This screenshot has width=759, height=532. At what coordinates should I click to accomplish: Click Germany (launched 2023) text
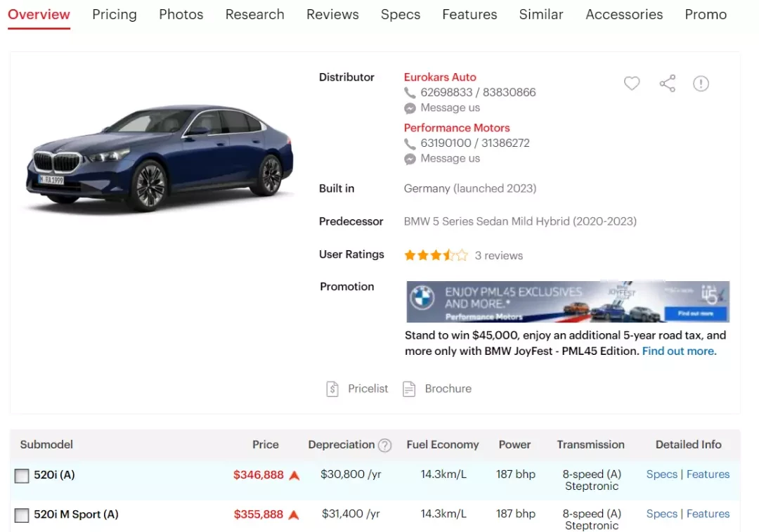click(x=470, y=188)
